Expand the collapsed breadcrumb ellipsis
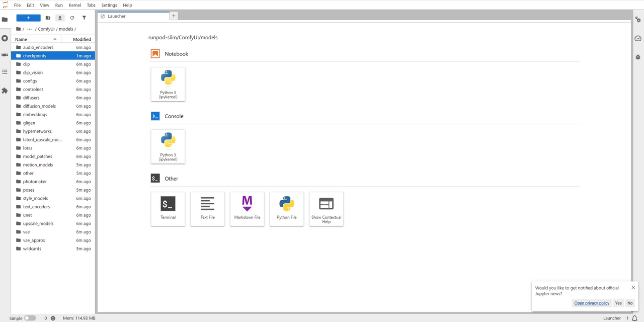Screen dimensions: 644x322 (30, 29)
